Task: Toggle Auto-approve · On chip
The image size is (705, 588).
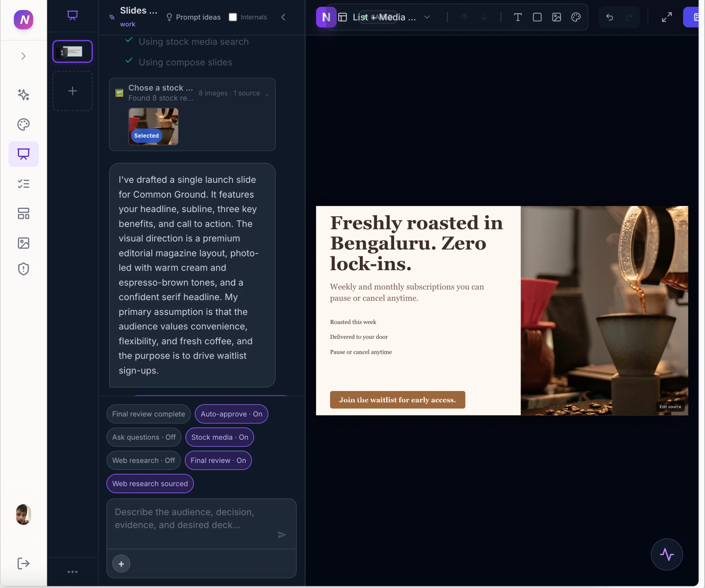Action: [x=231, y=414]
